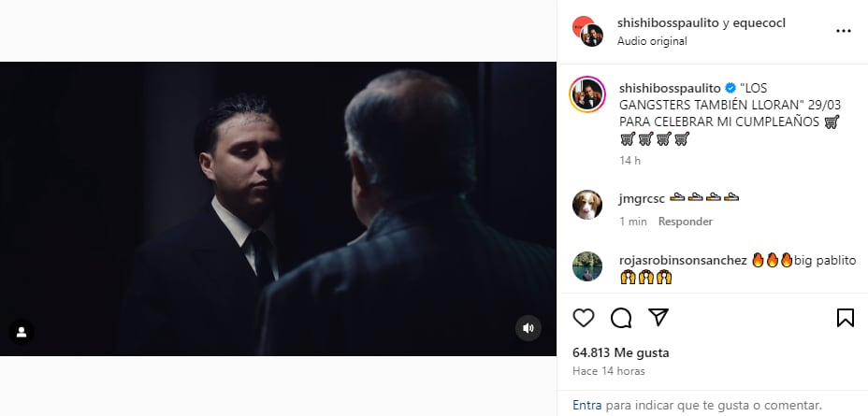This screenshot has width=868, height=416.
Task: Open equecocl collaborator profile link
Action: click(x=761, y=22)
